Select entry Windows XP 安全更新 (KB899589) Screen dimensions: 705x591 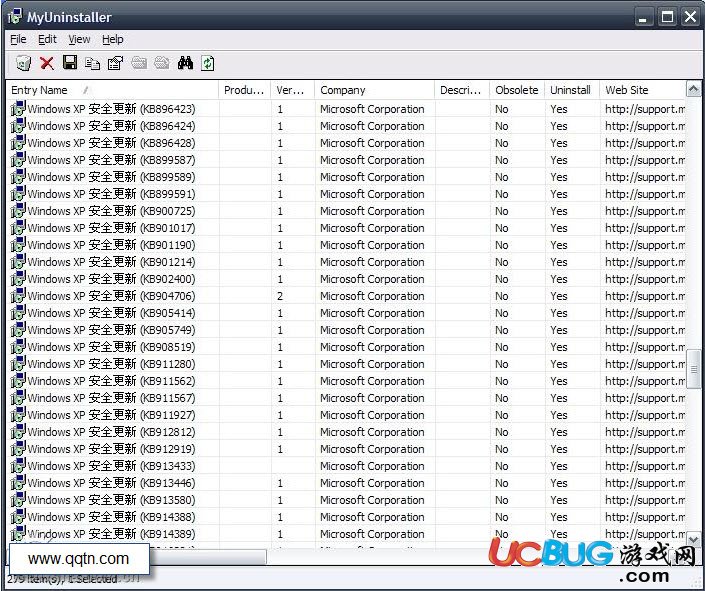(111, 177)
